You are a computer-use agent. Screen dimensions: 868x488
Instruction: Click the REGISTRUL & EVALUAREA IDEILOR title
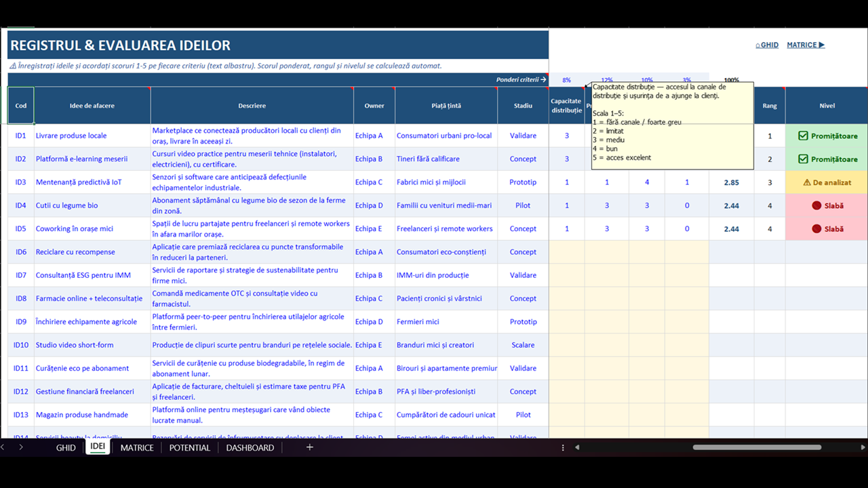point(121,45)
